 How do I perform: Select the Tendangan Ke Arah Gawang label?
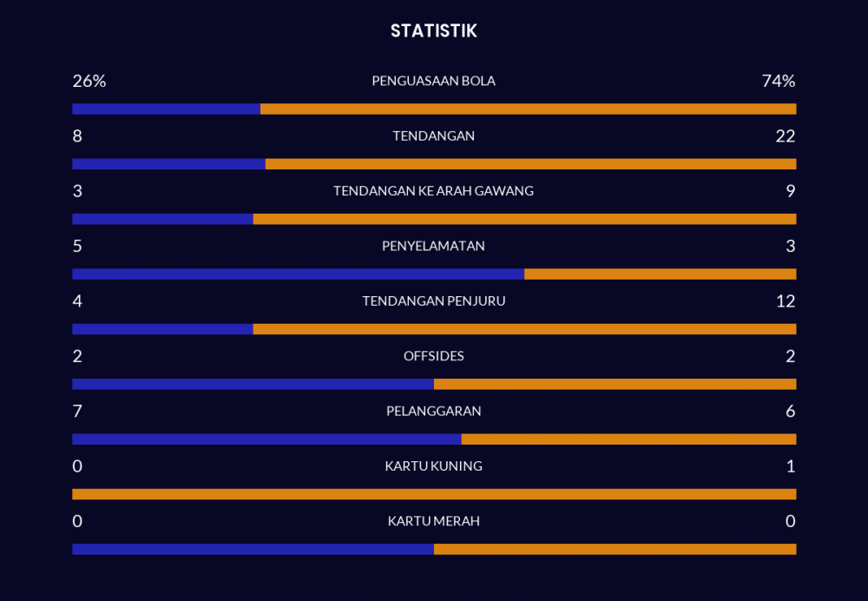[x=433, y=191]
